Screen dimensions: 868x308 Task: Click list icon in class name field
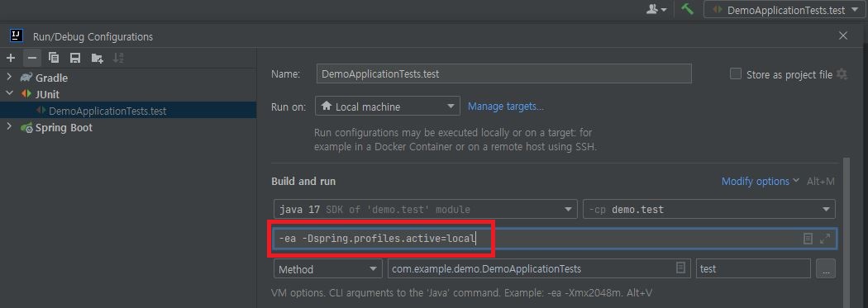click(680, 268)
